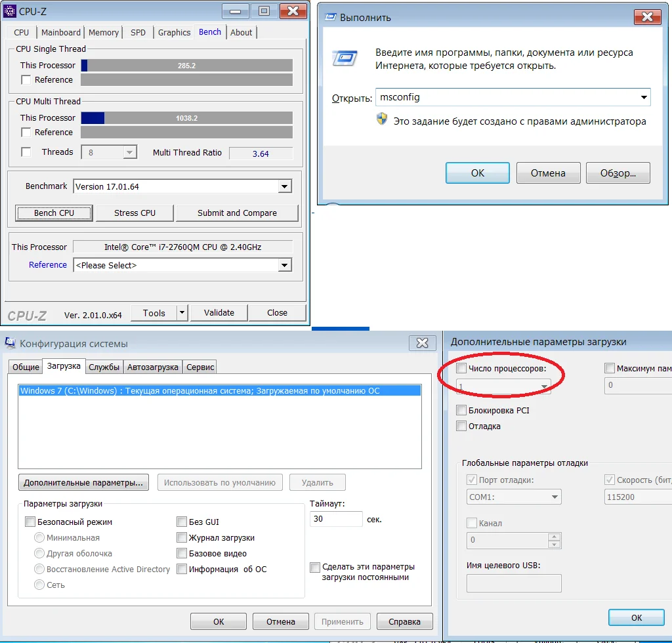The image size is (672, 643).
Task: Click OK in the Выполнить dialog
Action: point(478,173)
